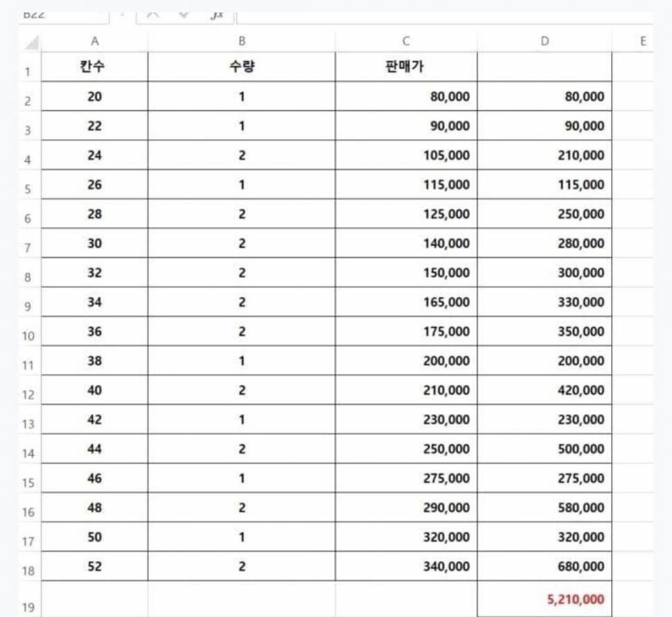Click the 175,000 price cell
The width and height of the screenshot is (672, 617).
406,331
